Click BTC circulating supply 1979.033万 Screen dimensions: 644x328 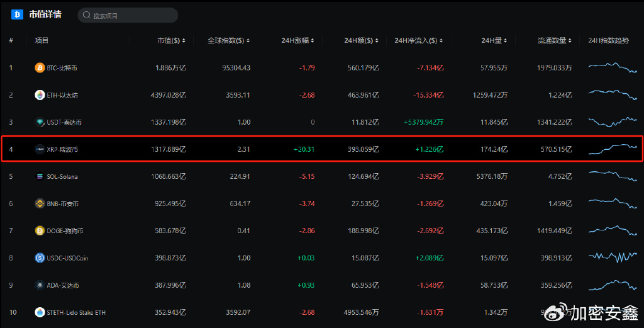(x=555, y=68)
